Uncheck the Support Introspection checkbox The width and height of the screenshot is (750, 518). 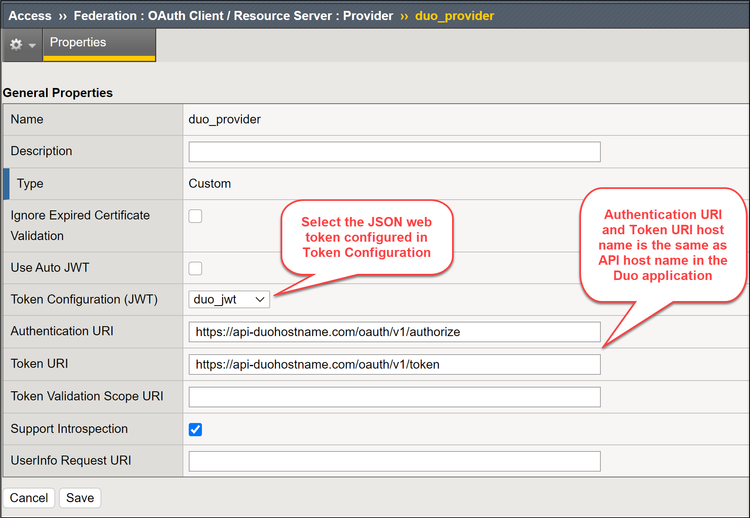(x=196, y=429)
